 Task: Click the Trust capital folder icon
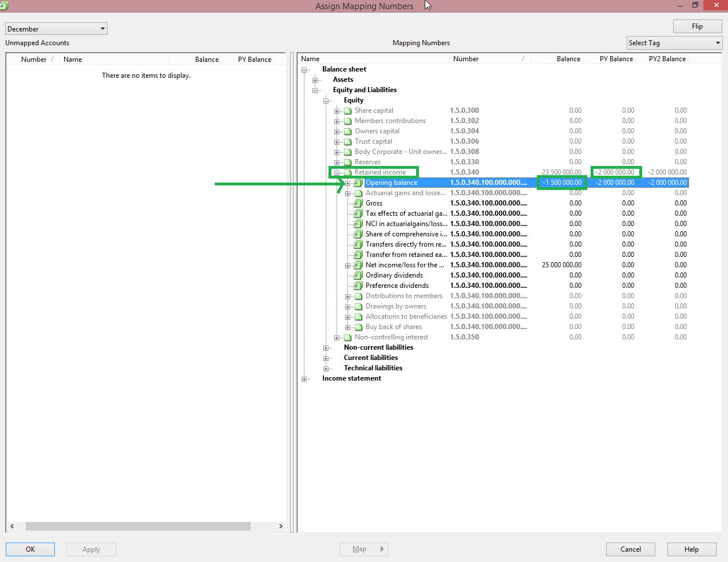coord(347,141)
